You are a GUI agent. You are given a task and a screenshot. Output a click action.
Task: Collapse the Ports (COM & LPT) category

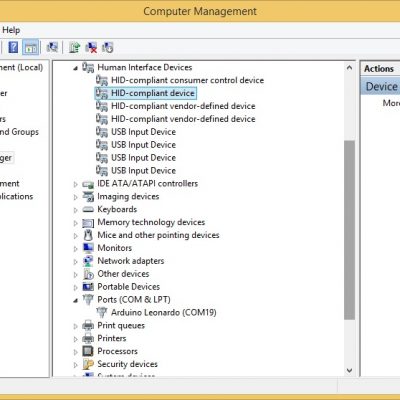click(76, 300)
